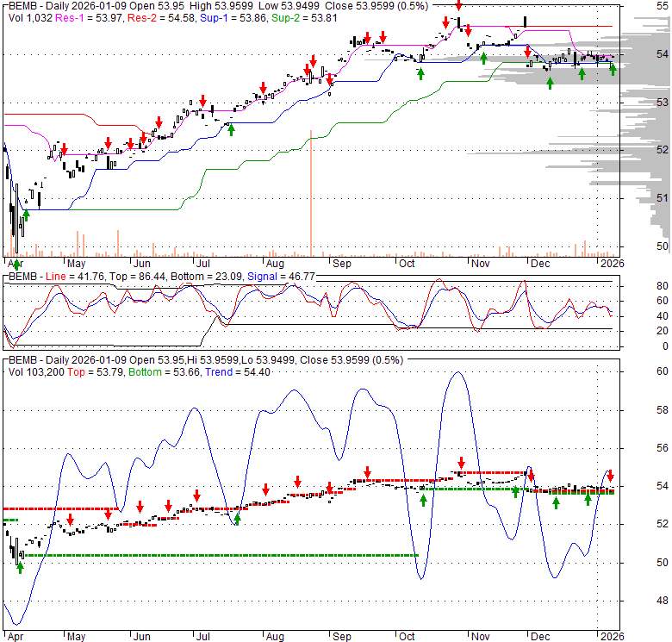Click the red down arrow at the far right of the bottom chart
This screenshot has width=672, height=642.
610,476
